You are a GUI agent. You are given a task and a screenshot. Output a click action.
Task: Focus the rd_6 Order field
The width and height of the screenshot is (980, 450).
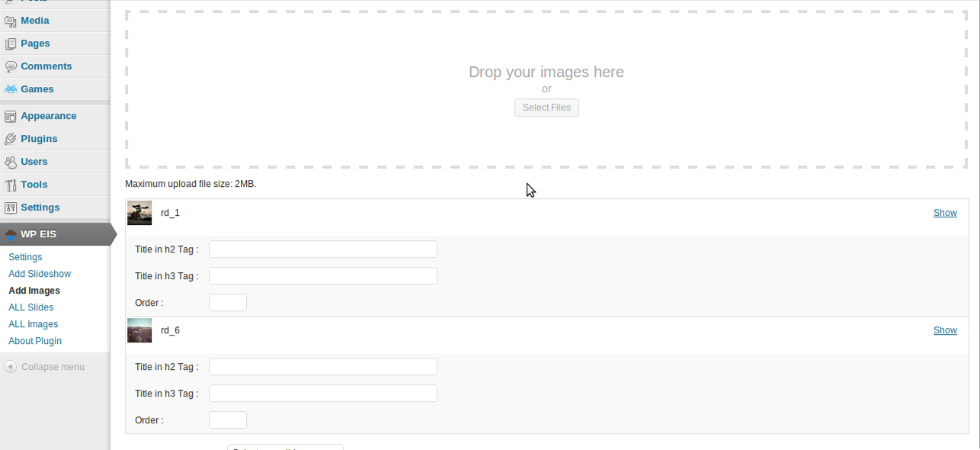(x=228, y=420)
